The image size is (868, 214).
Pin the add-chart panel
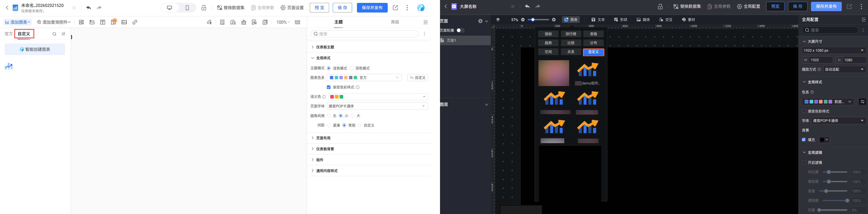pyautogui.click(x=63, y=34)
